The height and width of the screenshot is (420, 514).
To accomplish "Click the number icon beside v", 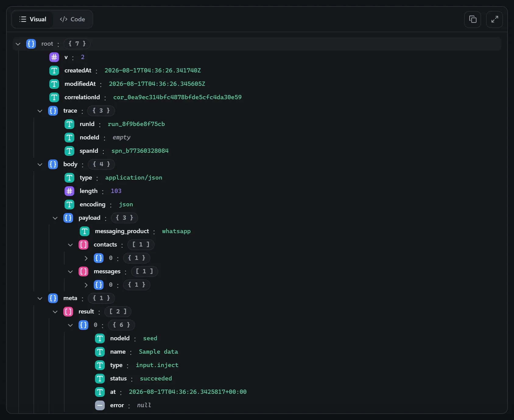I will pos(54,57).
